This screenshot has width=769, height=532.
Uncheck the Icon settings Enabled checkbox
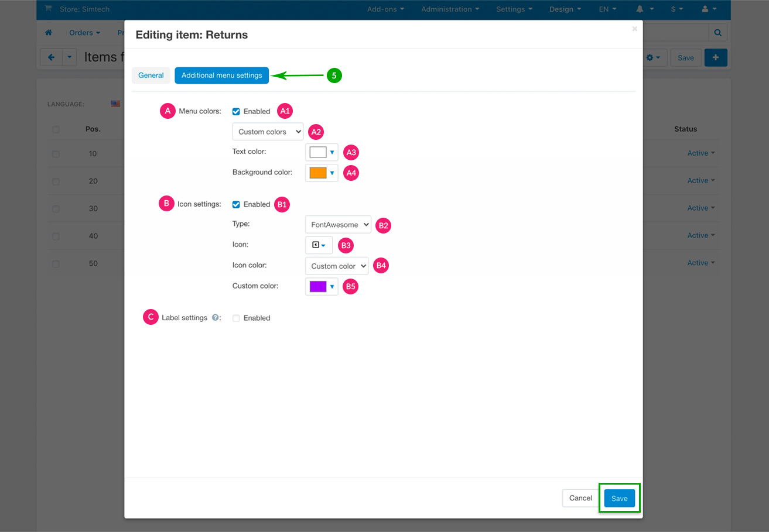point(236,204)
